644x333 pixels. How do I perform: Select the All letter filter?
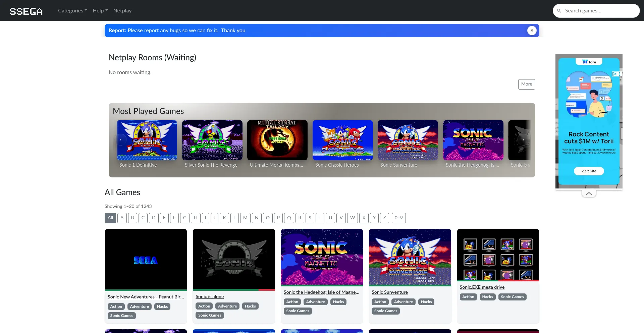(x=110, y=218)
